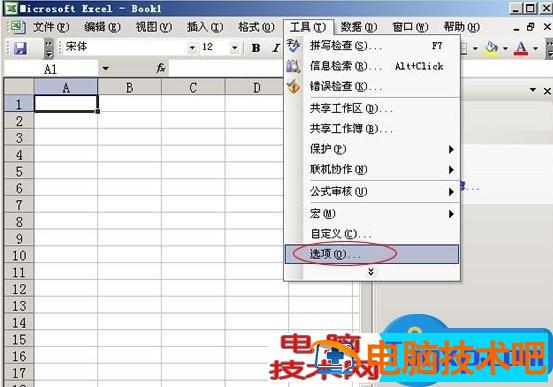Open the Name Box dropdown arrow
The width and height of the screenshot is (553, 387).
click(x=105, y=68)
